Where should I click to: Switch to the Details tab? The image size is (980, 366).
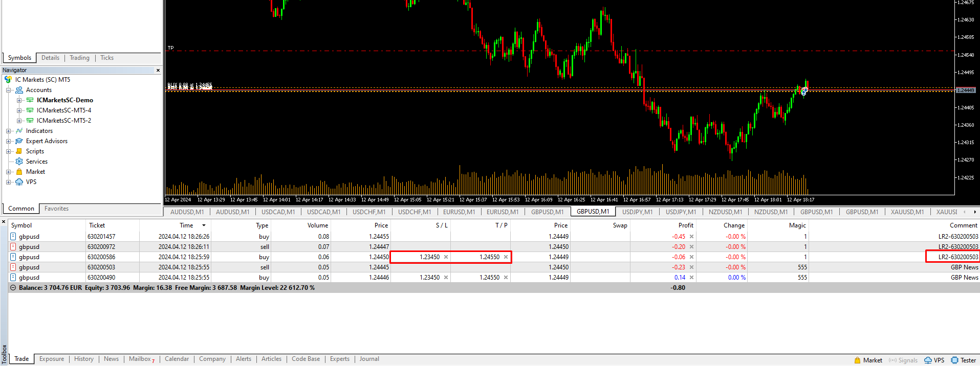[x=50, y=58]
